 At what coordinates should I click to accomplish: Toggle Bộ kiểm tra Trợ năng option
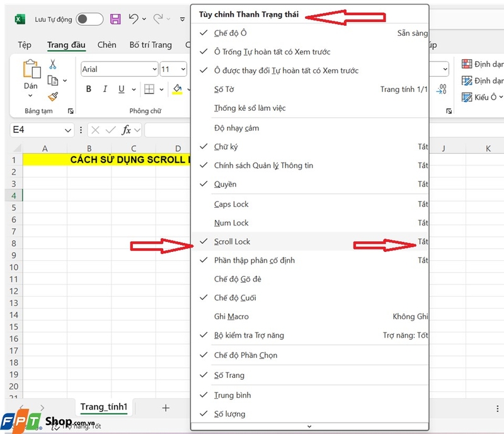pyautogui.click(x=310, y=335)
